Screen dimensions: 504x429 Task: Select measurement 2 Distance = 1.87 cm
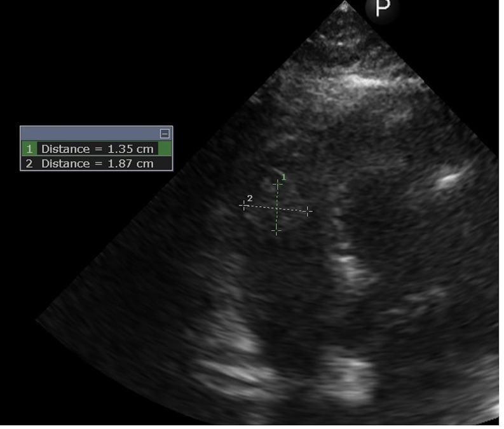(97, 164)
